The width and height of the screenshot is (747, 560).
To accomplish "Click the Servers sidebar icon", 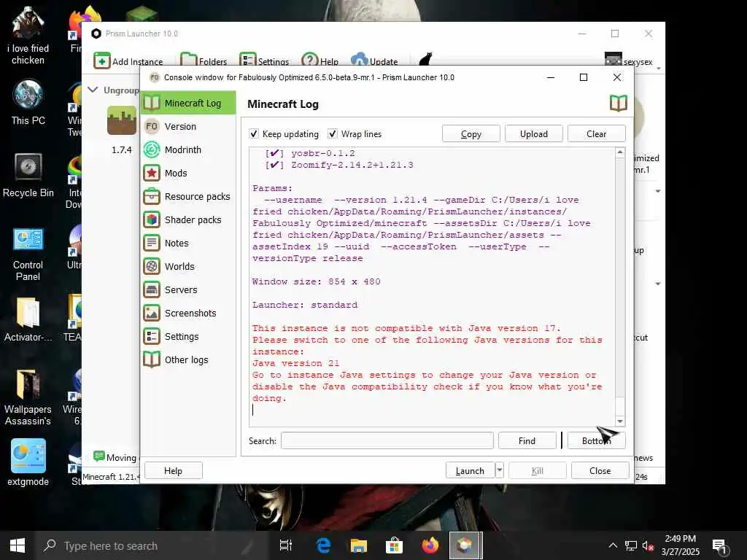I will point(152,289).
